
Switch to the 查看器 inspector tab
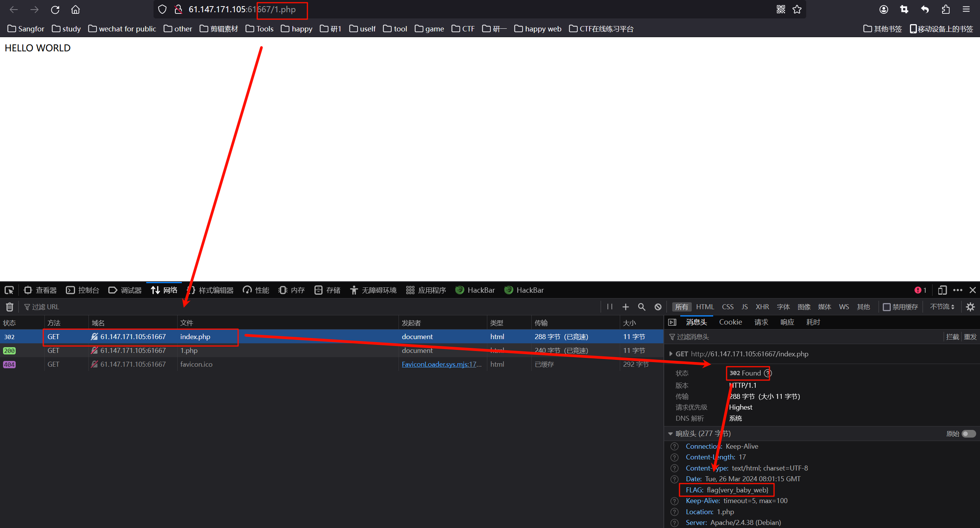pyautogui.click(x=40, y=290)
